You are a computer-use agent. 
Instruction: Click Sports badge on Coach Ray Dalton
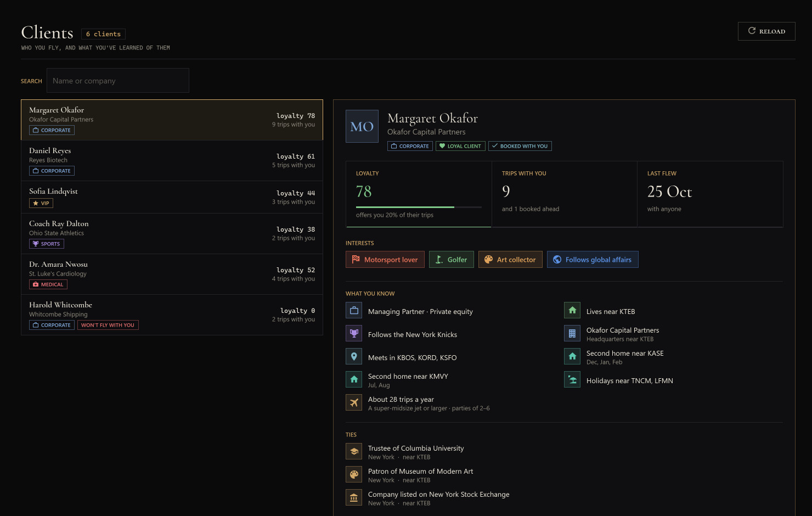[x=47, y=244]
